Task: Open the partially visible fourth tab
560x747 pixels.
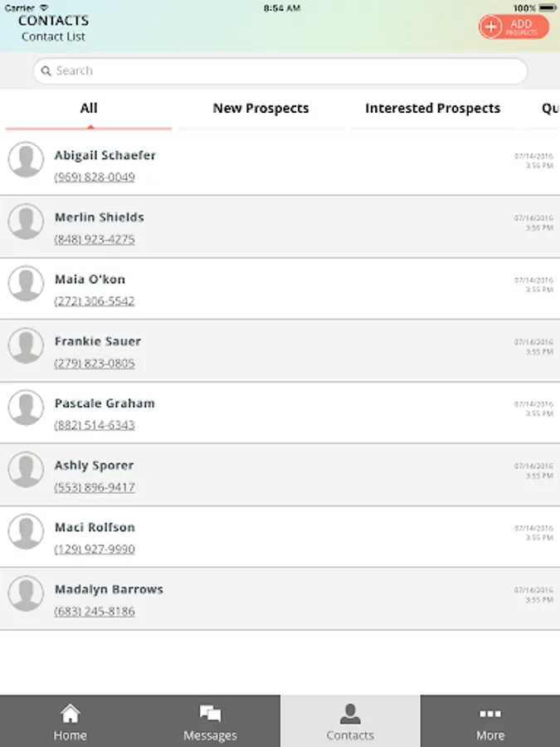Action: (549, 109)
